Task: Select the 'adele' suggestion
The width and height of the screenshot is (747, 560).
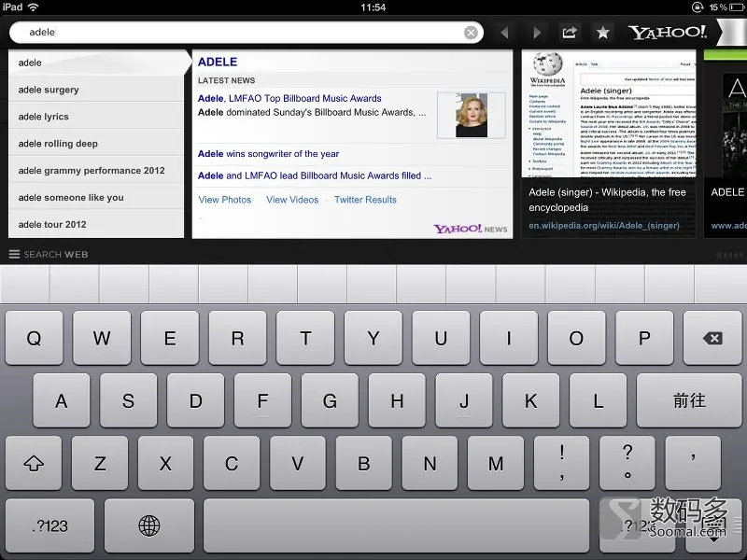Action: click(x=96, y=63)
